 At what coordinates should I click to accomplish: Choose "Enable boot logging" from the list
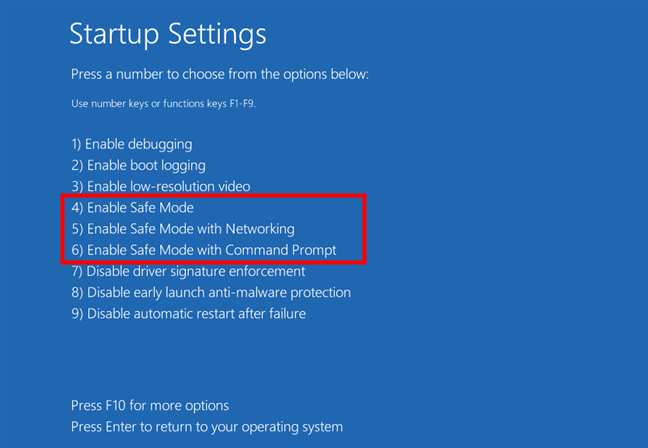coord(138,165)
